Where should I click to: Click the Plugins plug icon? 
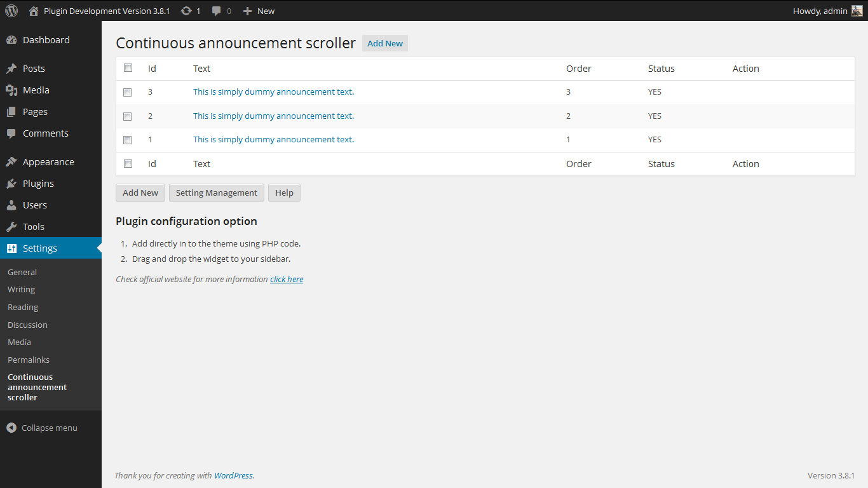pos(11,184)
